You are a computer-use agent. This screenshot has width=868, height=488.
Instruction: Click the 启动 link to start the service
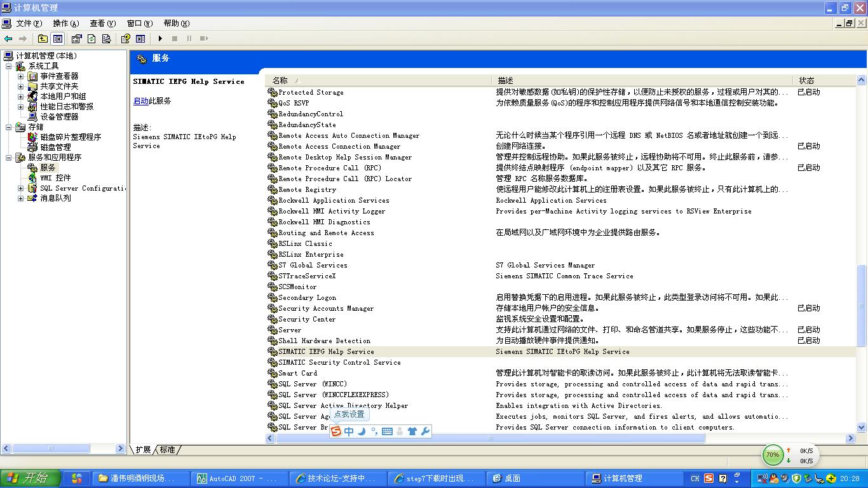tap(140, 101)
